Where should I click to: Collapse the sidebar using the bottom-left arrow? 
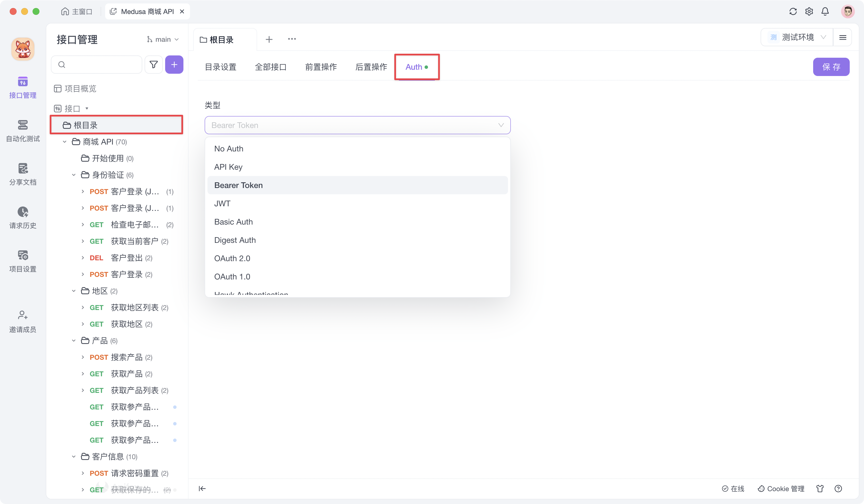pyautogui.click(x=202, y=488)
